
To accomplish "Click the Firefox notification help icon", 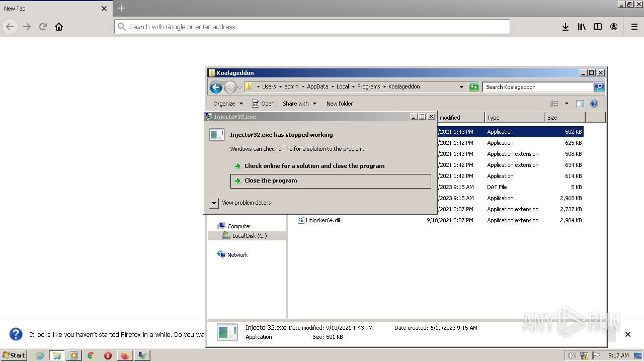I will tap(16, 334).
